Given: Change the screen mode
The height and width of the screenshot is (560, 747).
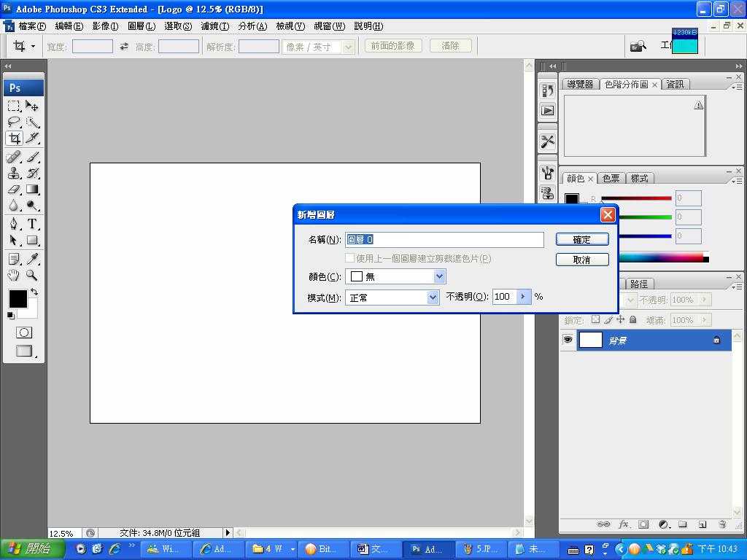Looking at the screenshot, I should tap(24, 351).
